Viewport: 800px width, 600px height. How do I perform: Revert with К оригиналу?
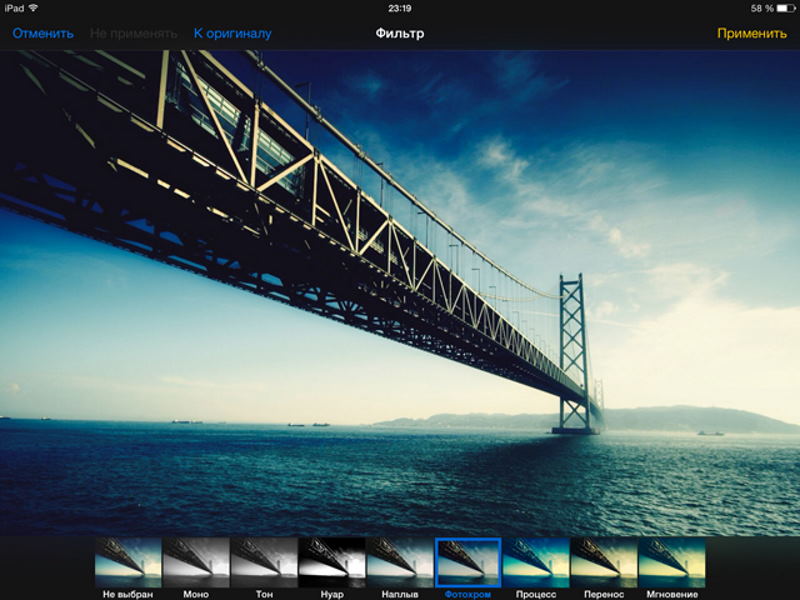(233, 34)
